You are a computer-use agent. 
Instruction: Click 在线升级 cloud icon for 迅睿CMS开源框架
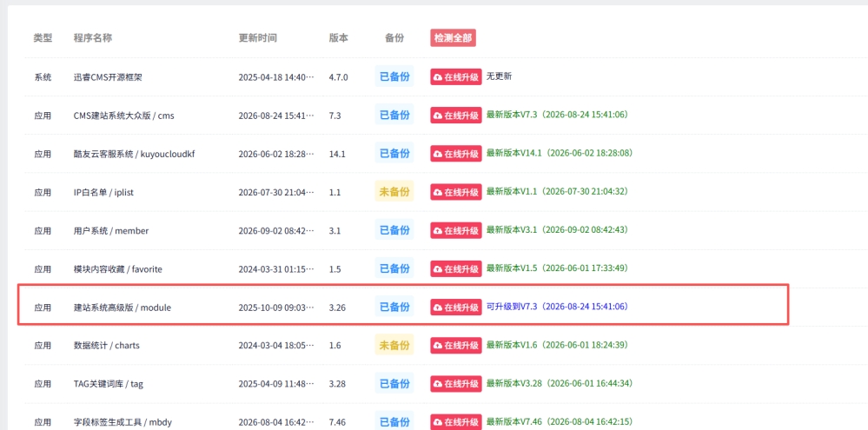click(x=437, y=77)
